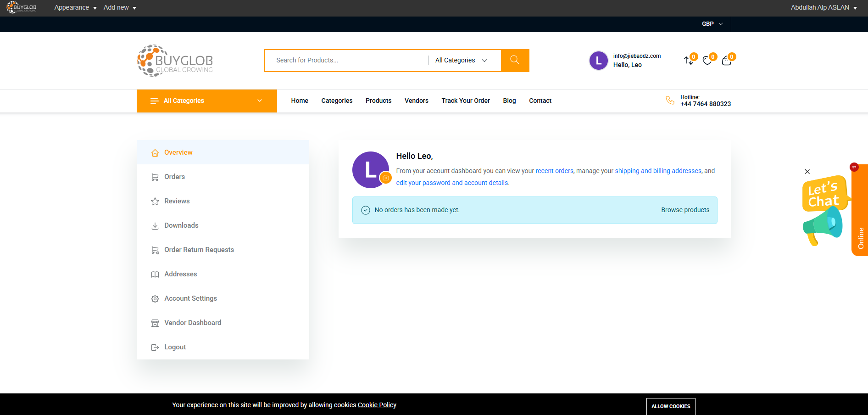This screenshot has width=868, height=415.
Task: Expand the Appearance admin menu
Action: point(75,8)
